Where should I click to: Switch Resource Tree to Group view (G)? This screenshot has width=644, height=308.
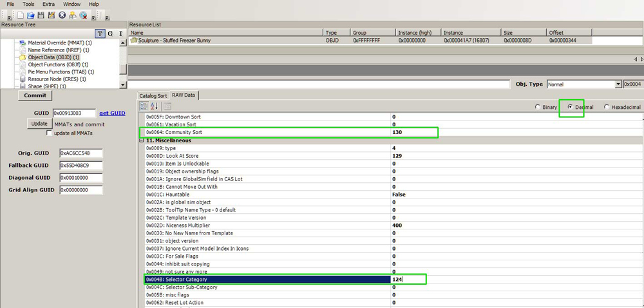pyautogui.click(x=110, y=34)
